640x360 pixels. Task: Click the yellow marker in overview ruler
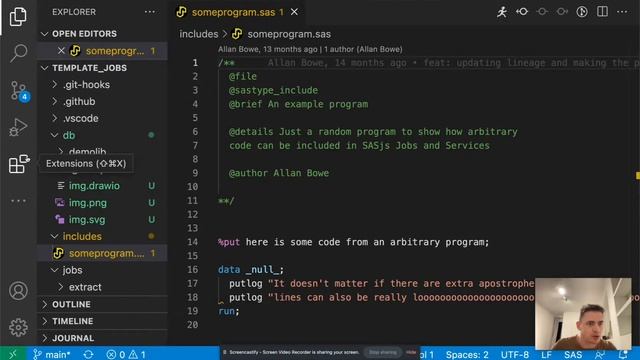pyautogui.click(x=638, y=176)
